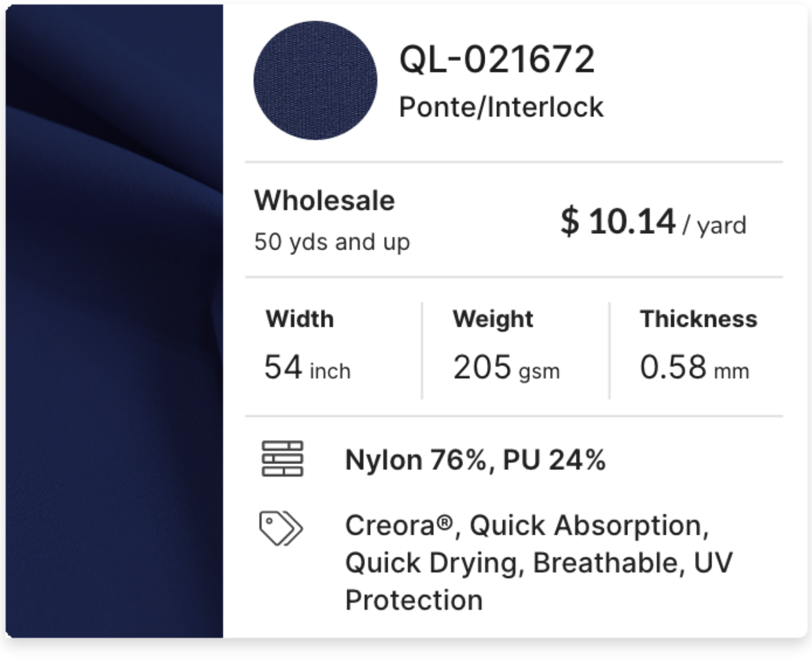Viewport: 812px width, 659px height.
Task: Click the Wholesale heading
Action: coord(324,201)
